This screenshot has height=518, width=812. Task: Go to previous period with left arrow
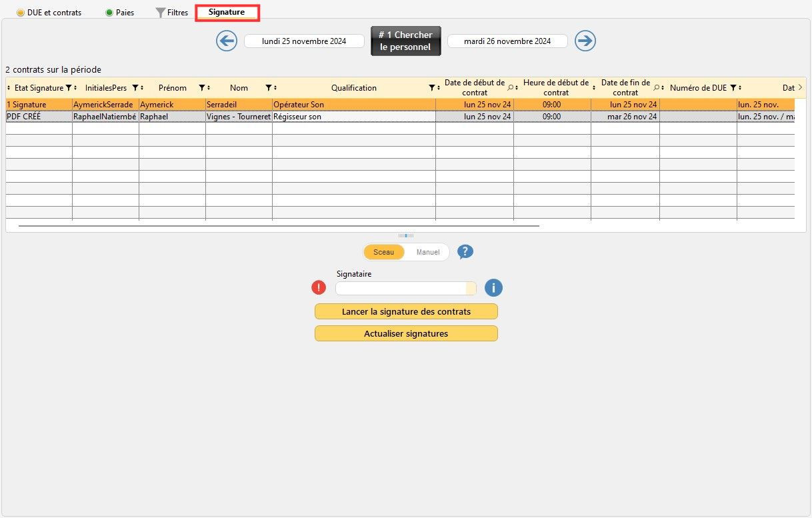tap(227, 41)
